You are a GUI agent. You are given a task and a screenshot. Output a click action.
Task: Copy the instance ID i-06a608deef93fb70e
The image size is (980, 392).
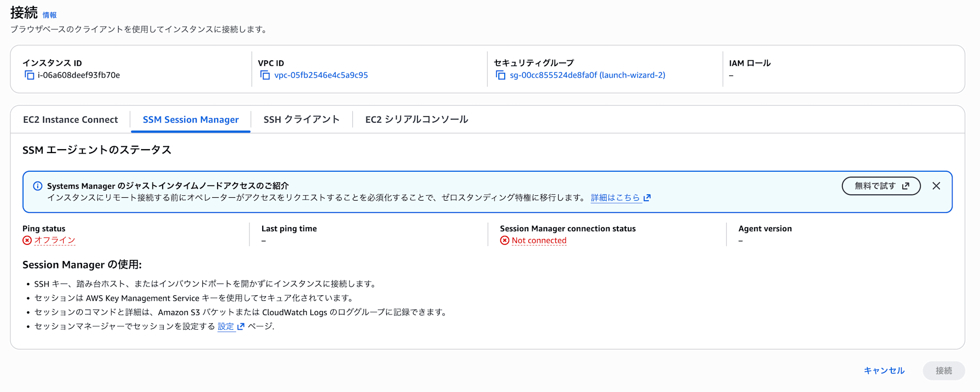(x=29, y=75)
